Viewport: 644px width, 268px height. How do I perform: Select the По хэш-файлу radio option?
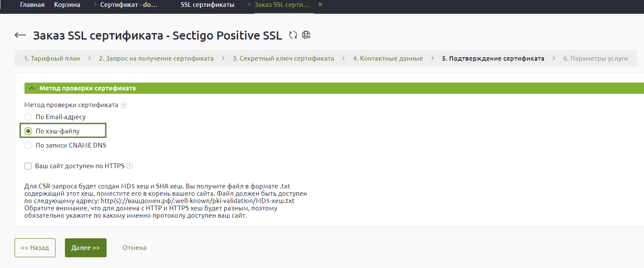tap(28, 131)
